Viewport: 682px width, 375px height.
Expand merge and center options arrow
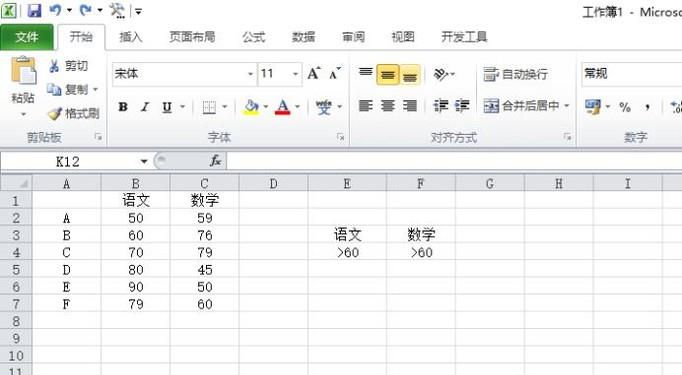click(567, 106)
